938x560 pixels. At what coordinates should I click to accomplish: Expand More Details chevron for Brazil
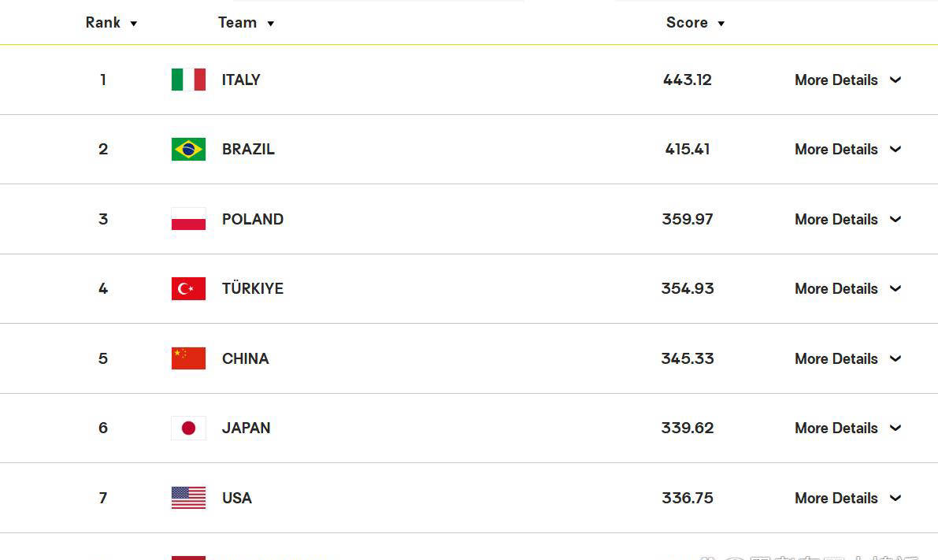(895, 149)
